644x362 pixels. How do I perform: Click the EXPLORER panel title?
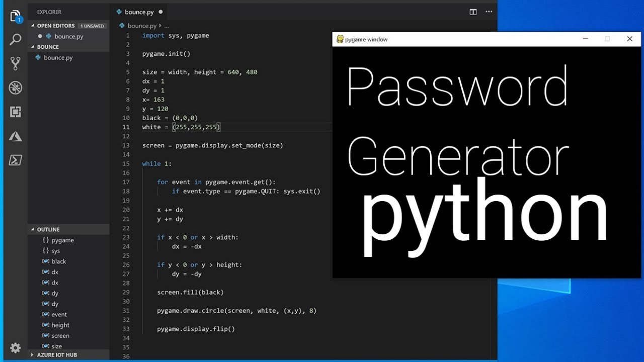coord(49,11)
